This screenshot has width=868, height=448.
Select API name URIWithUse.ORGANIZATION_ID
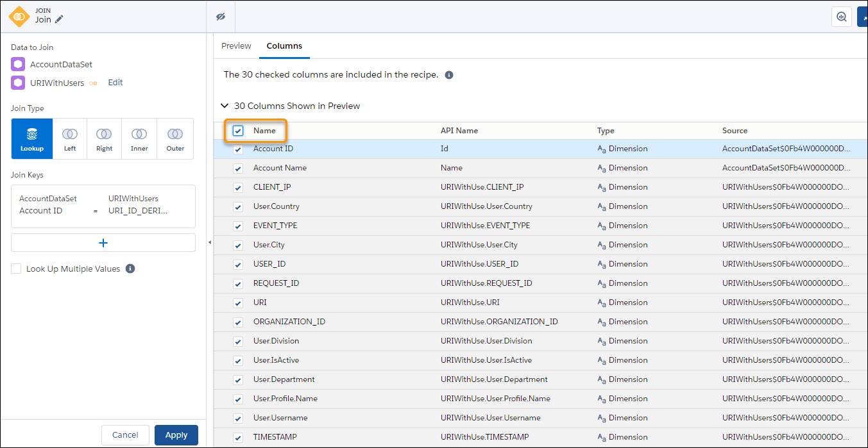[499, 322]
